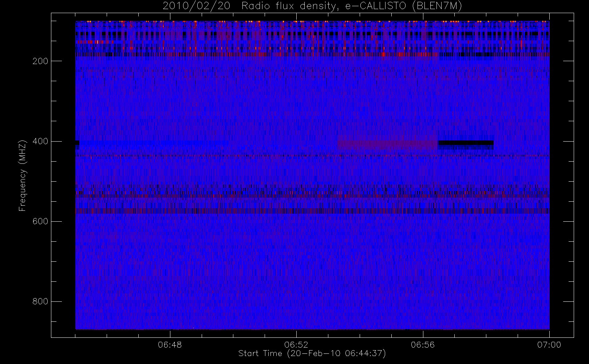Click the reddish band near 400 MHz

(388, 145)
